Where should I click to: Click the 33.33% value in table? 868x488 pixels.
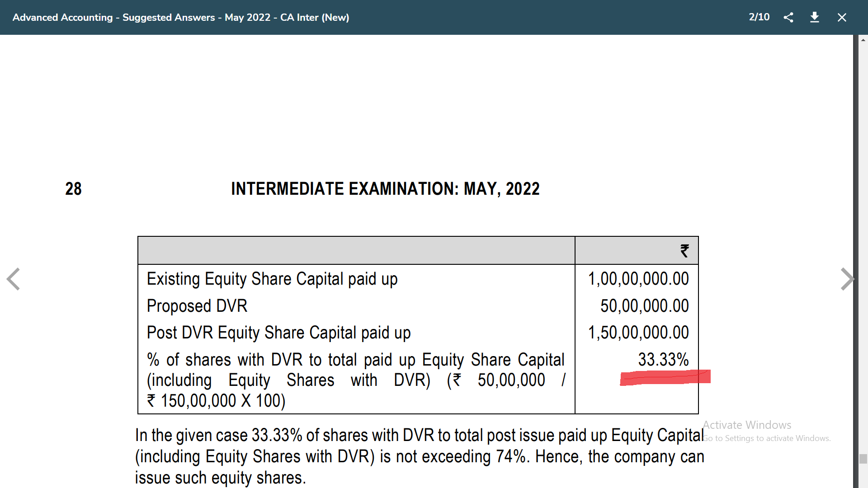[663, 360]
